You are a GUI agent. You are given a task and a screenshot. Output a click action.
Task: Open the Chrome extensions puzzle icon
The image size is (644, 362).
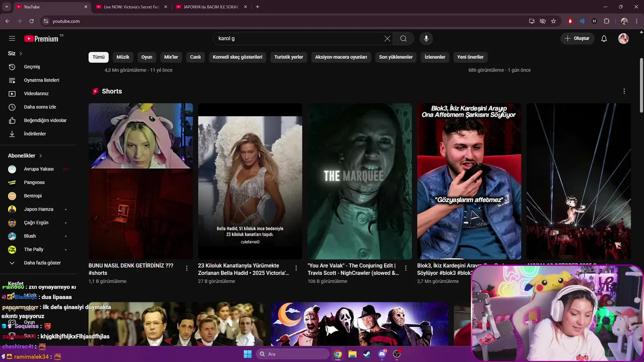tap(606, 21)
